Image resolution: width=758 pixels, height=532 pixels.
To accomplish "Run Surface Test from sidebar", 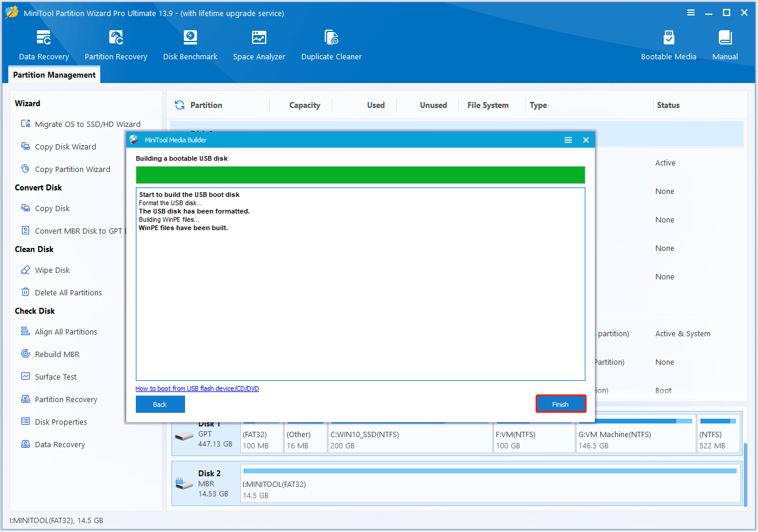I will (x=49, y=377).
